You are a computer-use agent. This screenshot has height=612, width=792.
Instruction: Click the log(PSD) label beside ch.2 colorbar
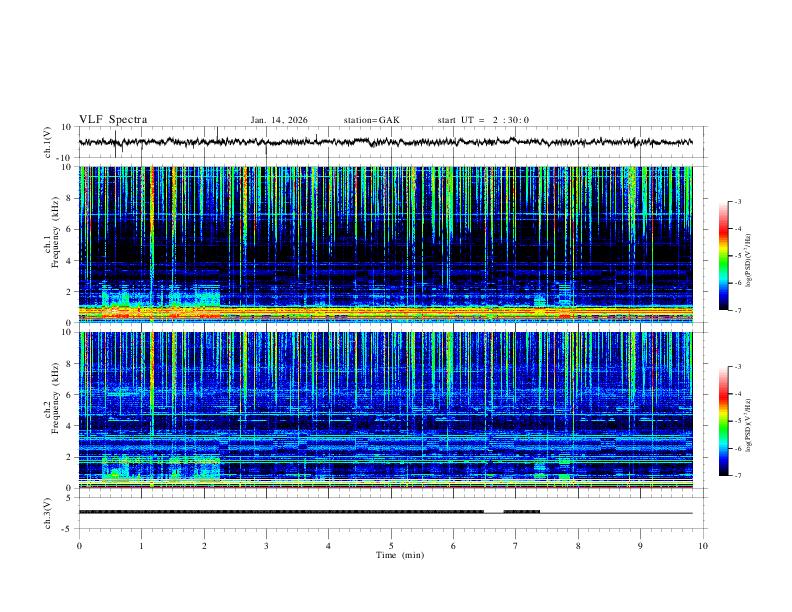pyautogui.click(x=749, y=426)
